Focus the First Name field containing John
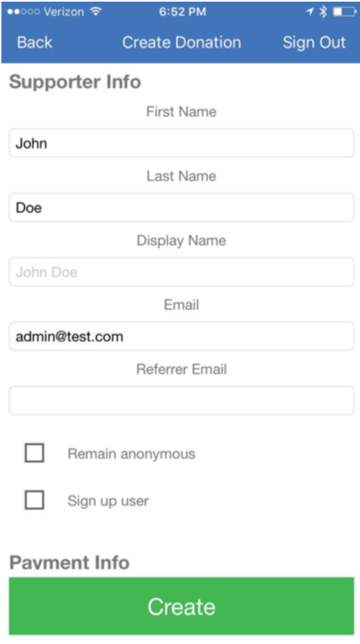The image size is (360, 644). coord(181,143)
